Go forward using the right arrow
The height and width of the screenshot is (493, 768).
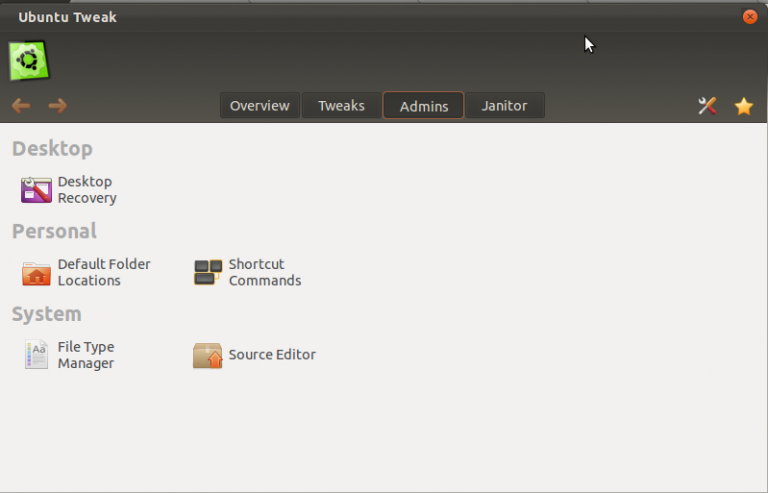click(x=58, y=106)
